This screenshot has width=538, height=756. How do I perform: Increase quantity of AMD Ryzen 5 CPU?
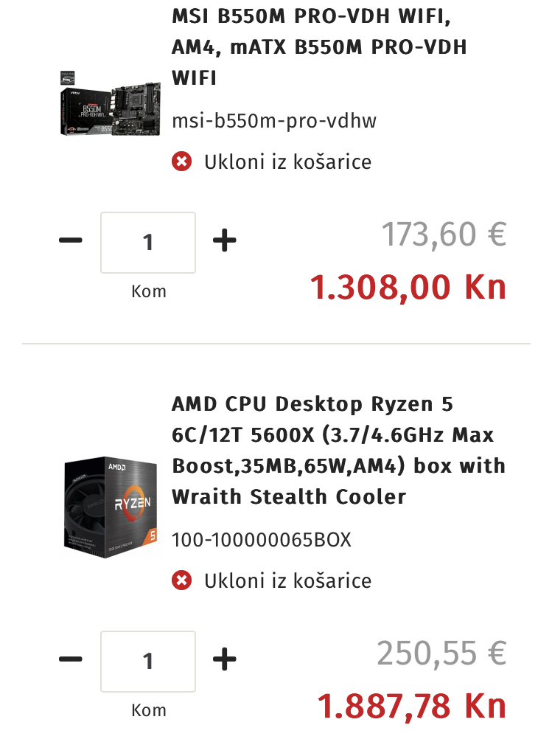[224, 659]
